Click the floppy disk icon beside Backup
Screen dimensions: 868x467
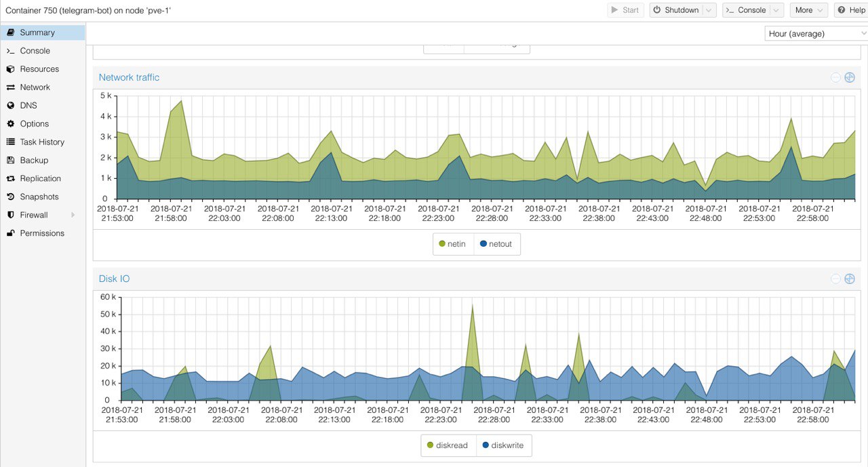tap(10, 161)
